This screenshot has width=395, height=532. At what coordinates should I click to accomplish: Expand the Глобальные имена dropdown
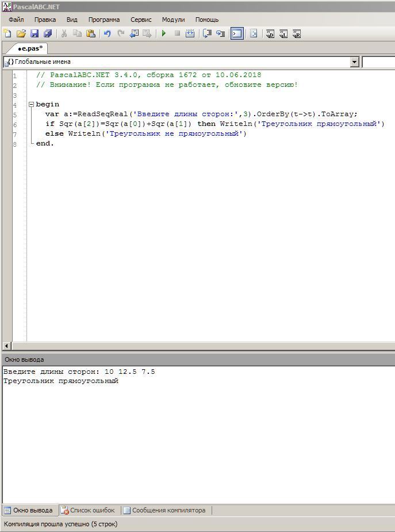[x=354, y=62]
